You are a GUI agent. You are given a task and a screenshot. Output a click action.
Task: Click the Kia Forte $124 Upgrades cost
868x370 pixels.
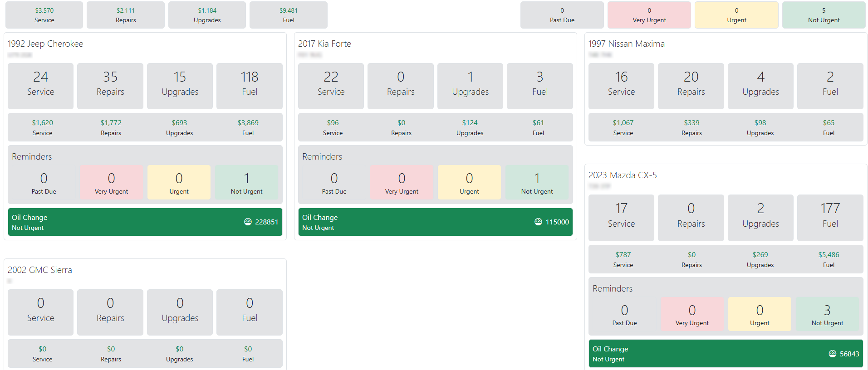click(x=470, y=127)
